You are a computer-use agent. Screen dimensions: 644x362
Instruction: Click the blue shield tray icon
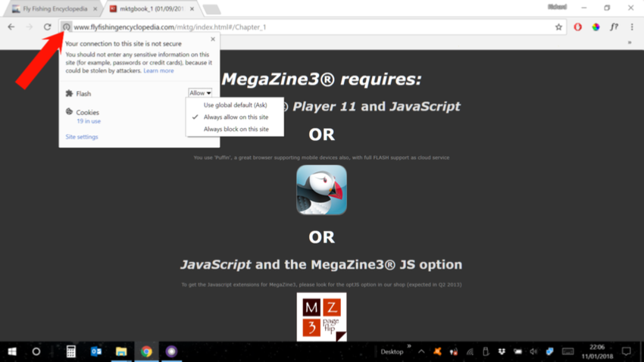pyautogui.click(x=549, y=351)
